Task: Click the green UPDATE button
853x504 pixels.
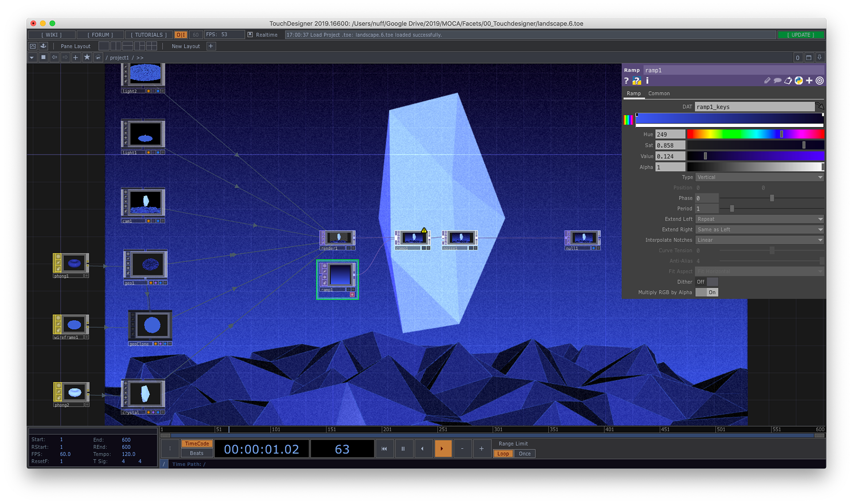Action: pos(801,35)
